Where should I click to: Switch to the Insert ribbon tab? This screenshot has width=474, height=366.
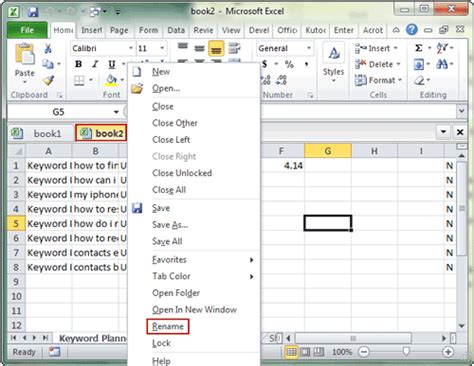(x=92, y=30)
